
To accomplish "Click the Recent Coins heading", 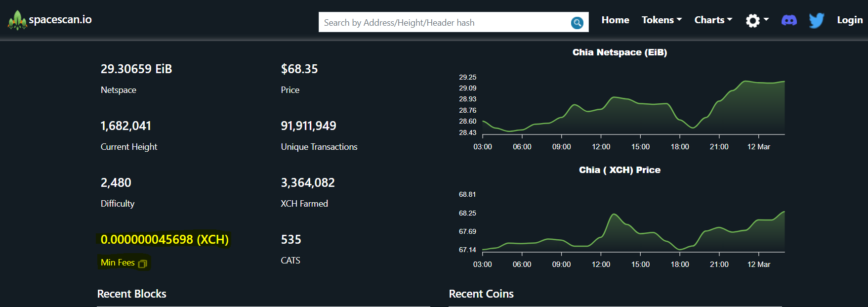I will [481, 294].
